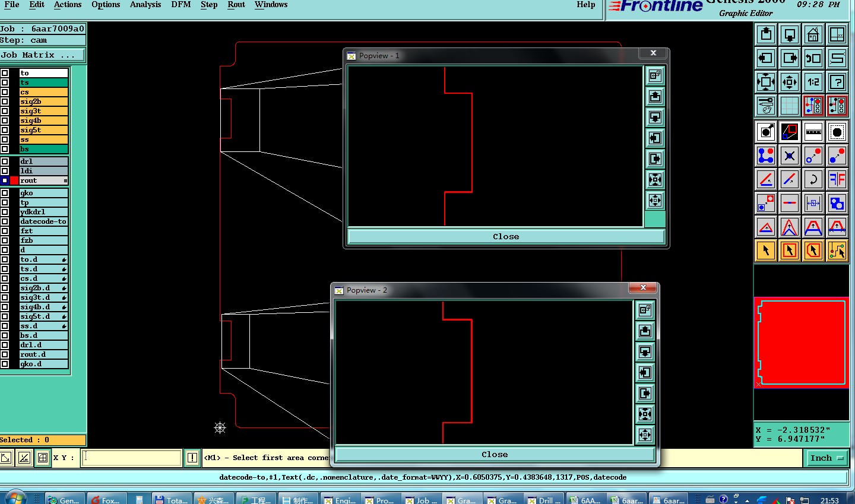Click the red triangle with arrow tool
The height and width of the screenshot is (504, 855).
[766, 227]
